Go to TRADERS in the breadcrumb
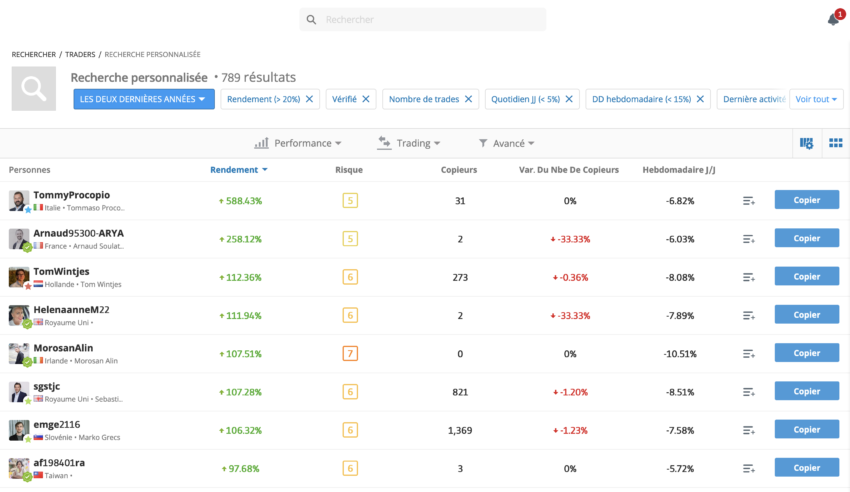Image resolution: width=850 pixels, height=492 pixels. [x=80, y=54]
